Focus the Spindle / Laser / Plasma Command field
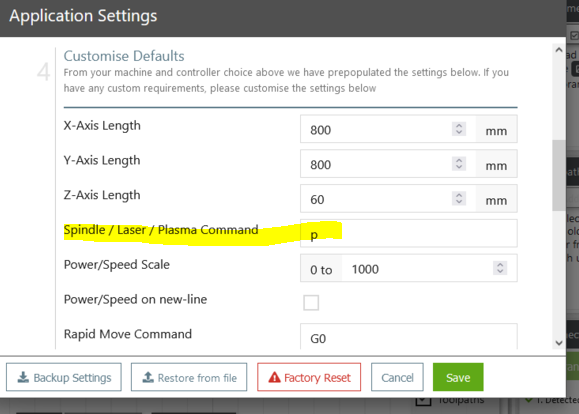This screenshot has height=414, width=579. [408, 233]
